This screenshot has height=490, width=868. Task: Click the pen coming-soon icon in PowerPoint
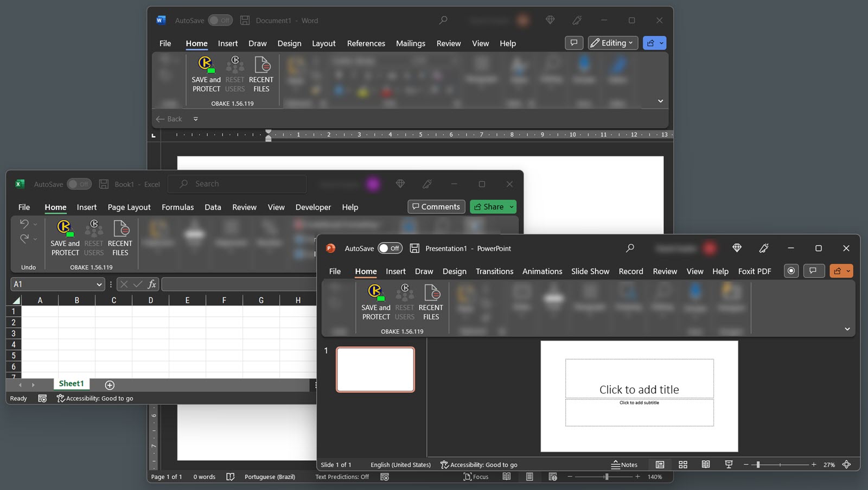point(764,248)
